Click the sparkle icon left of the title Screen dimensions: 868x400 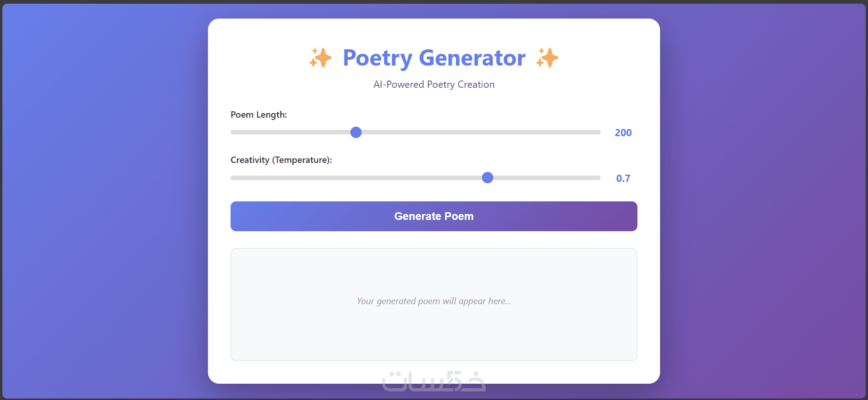(x=321, y=58)
